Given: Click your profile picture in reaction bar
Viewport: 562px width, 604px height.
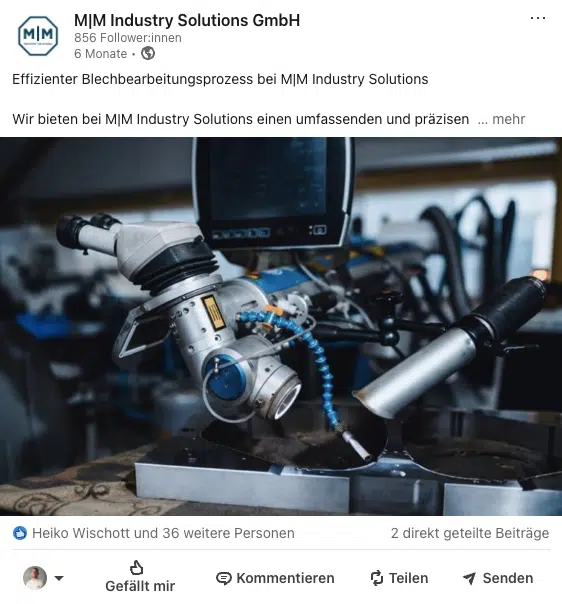Looking at the screenshot, I should point(35,578).
